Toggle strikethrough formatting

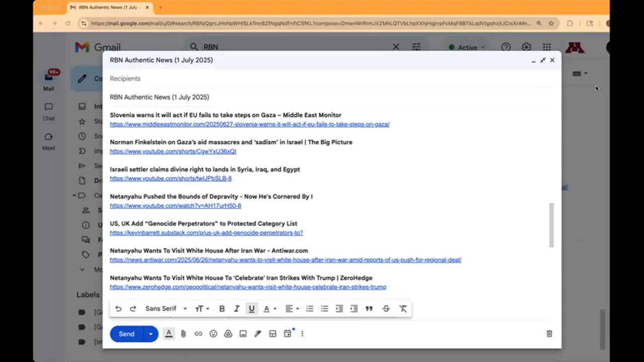(x=386, y=309)
